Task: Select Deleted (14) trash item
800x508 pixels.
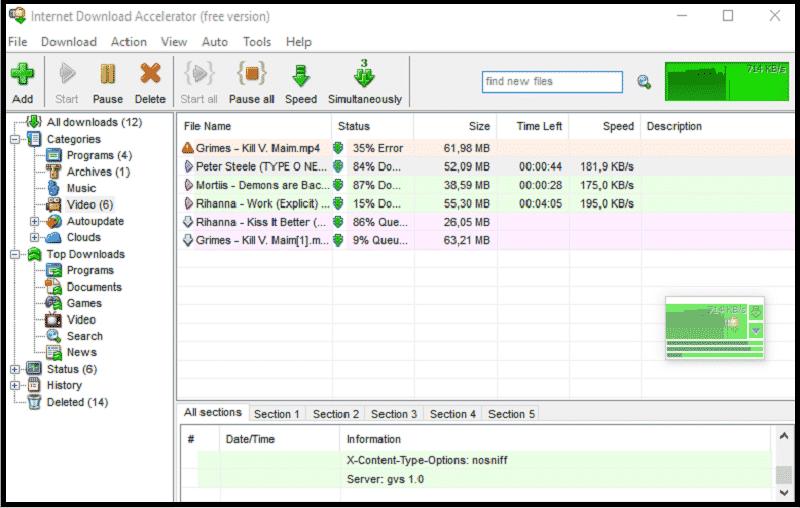Action: (x=77, y=402)
